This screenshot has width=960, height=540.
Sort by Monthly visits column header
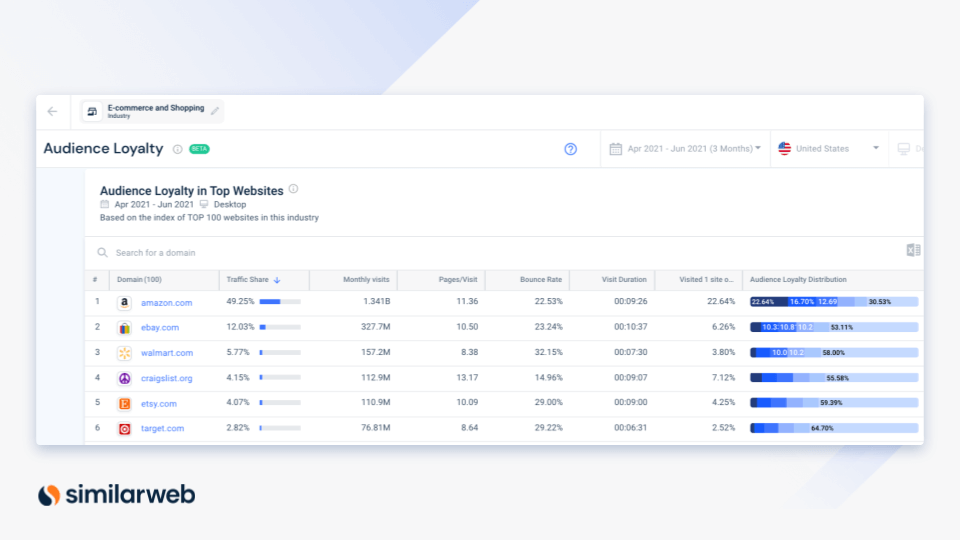[369, 280]
